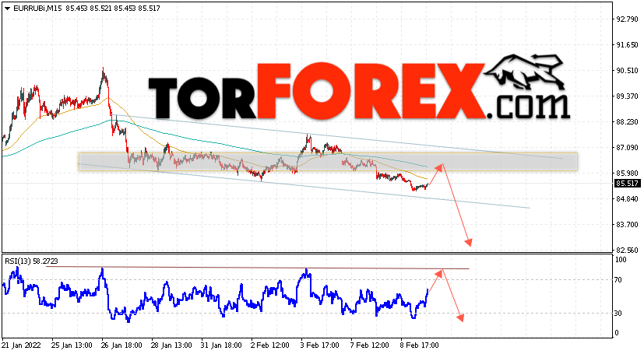The width and height of the screenshot is (644, 354).
Task: Select the RSI level 70 label
Action: point(618,280)
